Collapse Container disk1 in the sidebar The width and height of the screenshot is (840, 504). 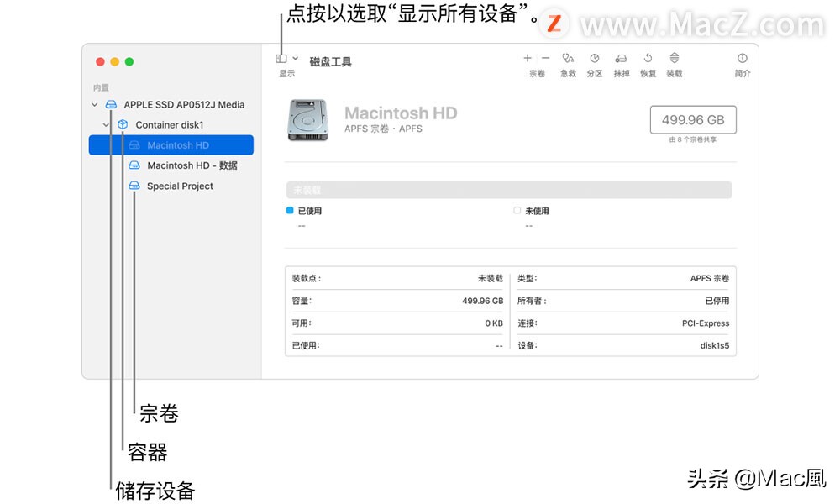107,124
